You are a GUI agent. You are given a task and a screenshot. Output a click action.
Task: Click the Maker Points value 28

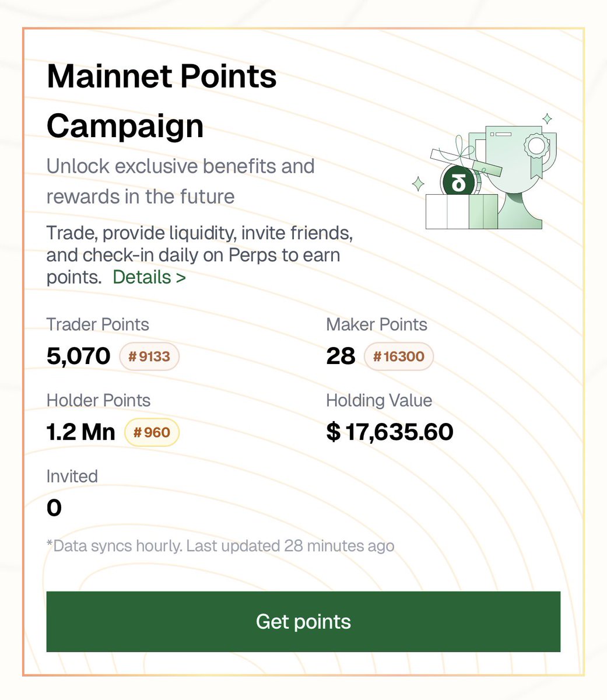click(341, 356)
